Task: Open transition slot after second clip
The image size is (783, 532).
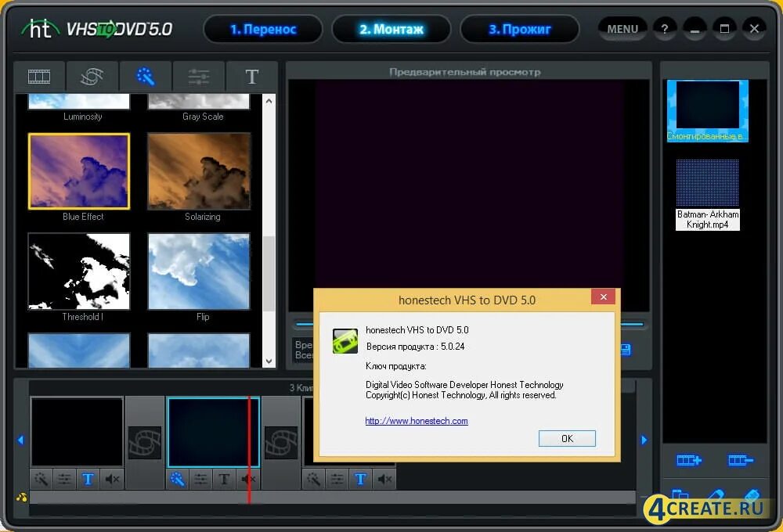Action: (x=281, y=443)
